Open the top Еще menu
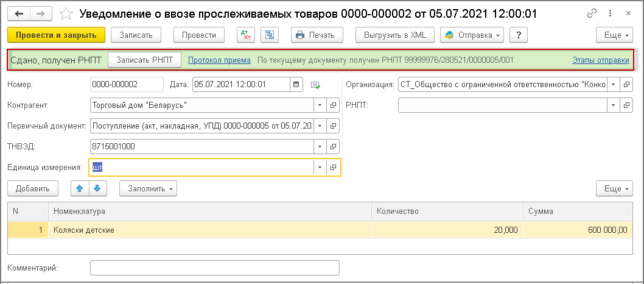 (x=614, y=35)
